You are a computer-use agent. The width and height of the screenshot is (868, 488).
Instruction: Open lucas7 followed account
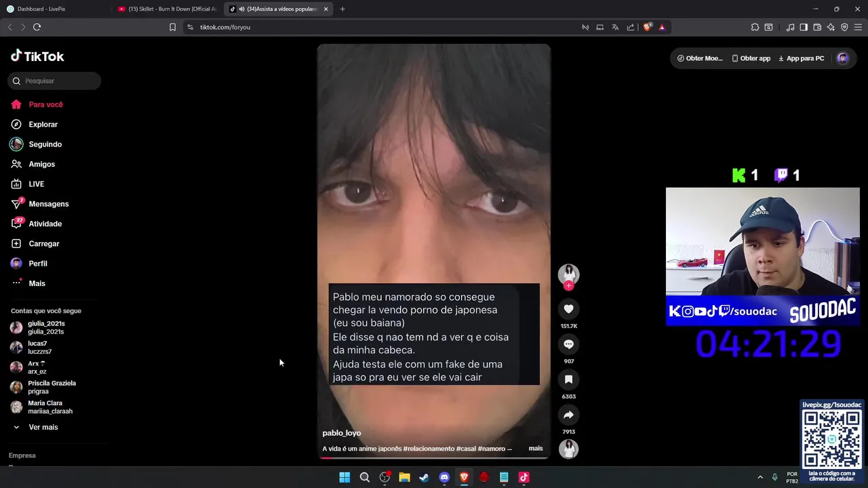(39, 348)
